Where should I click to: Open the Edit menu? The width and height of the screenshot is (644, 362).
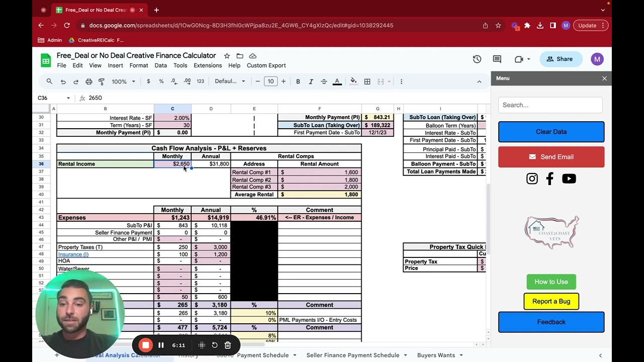click(77, 65)
